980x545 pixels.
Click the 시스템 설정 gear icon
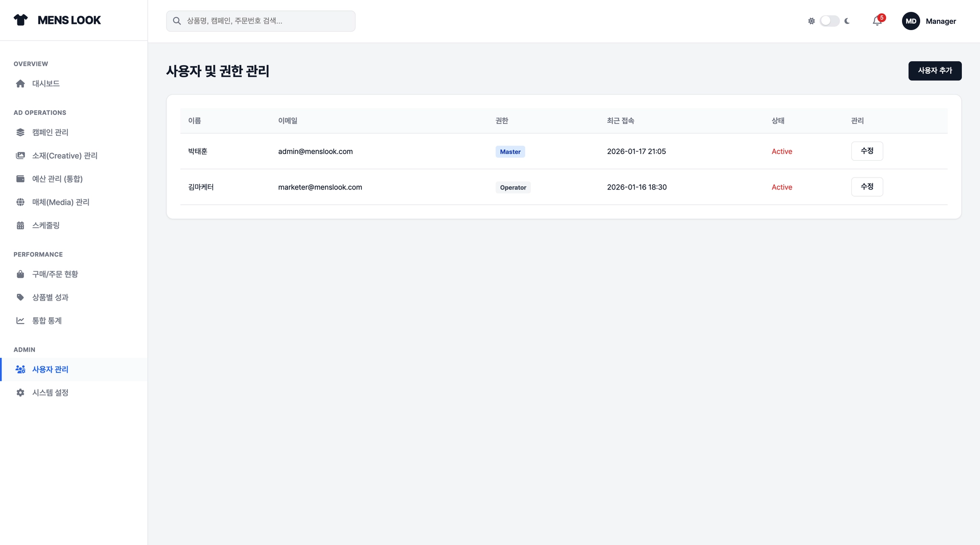(20, 393)
